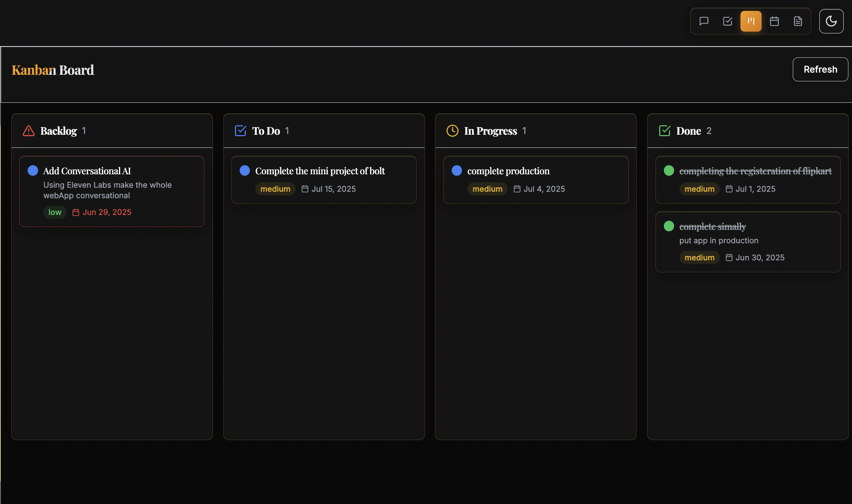Toggle completion circle on complete production

point(457,171)
